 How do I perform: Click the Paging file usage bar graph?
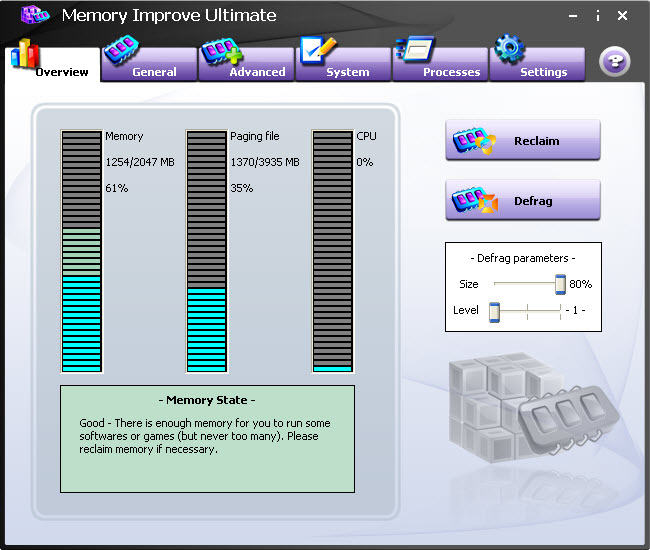pyautogui.click(x=207, y=250)
